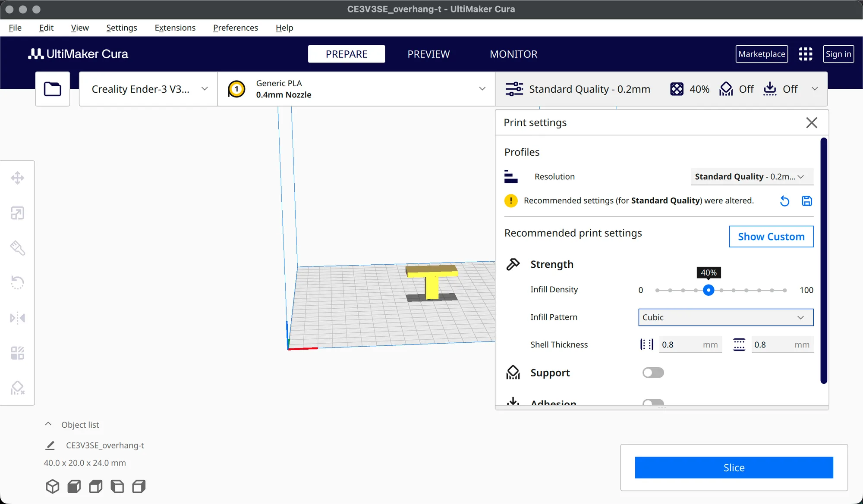Select the Rotate tool in left toolbar
863x504 pixels.
17,283
